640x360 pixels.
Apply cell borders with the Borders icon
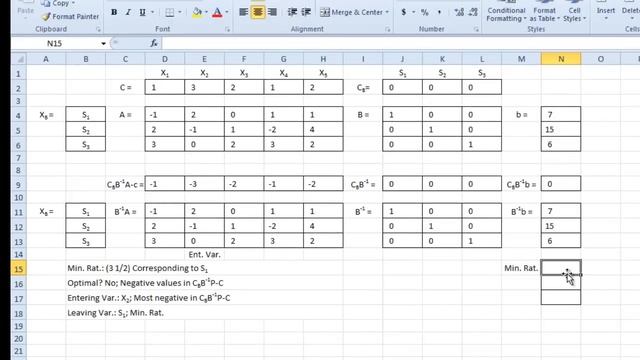(170, 12)
